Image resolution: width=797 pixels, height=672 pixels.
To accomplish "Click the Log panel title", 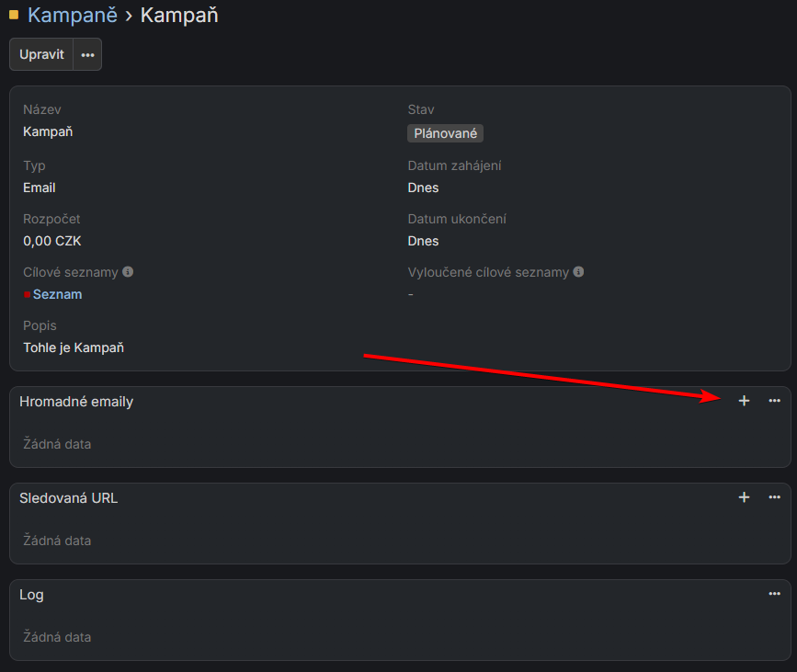I will tap(31, 595).
